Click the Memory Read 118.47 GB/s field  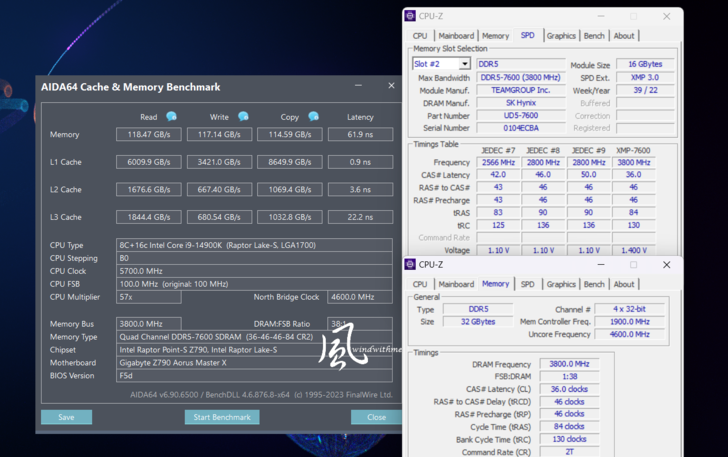148,134
